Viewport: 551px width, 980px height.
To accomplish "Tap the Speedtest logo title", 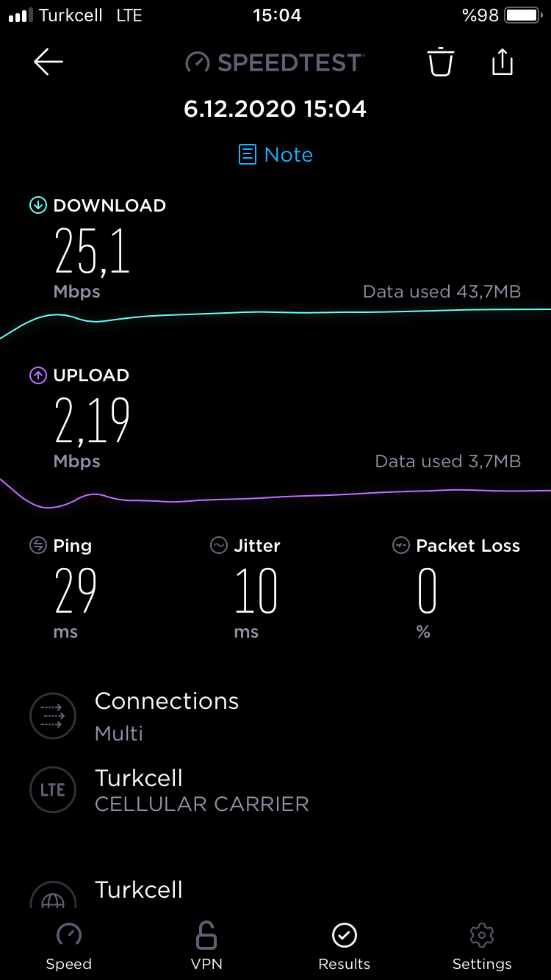I will (275, 62).
